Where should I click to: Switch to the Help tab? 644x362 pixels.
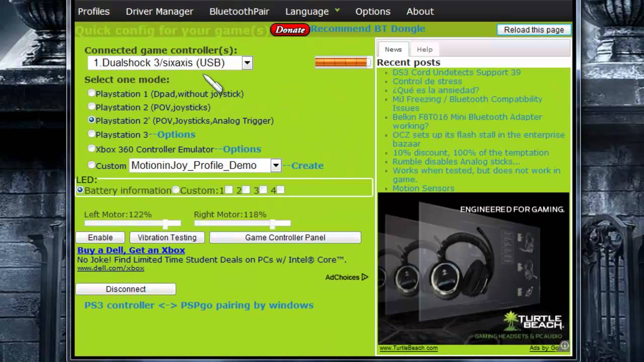[425, 49]
